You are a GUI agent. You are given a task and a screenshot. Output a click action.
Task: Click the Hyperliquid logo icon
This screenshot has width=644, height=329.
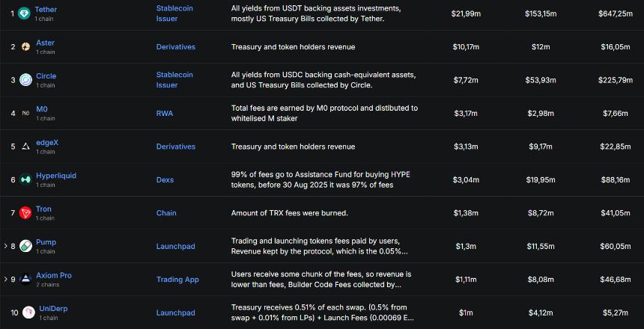click(x=25, y=179)
